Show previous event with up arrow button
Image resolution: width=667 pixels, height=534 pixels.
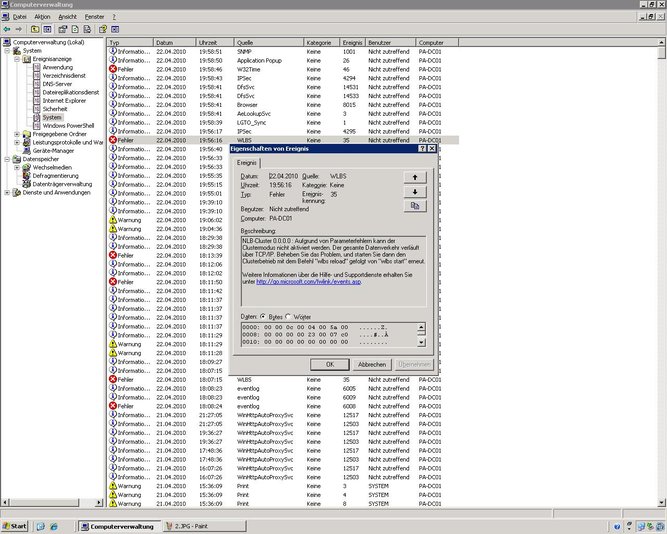(415, 177)
